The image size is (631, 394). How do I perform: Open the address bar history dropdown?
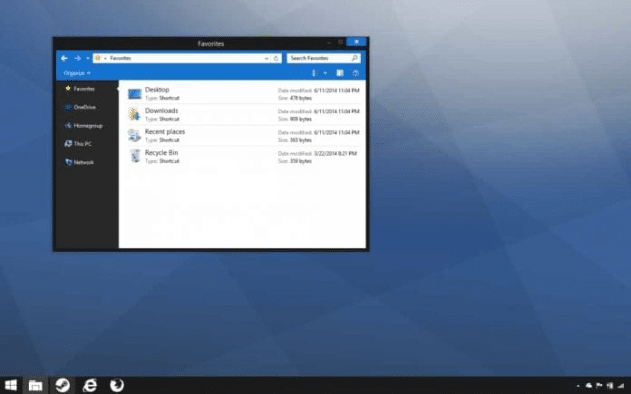click(266, 58)
